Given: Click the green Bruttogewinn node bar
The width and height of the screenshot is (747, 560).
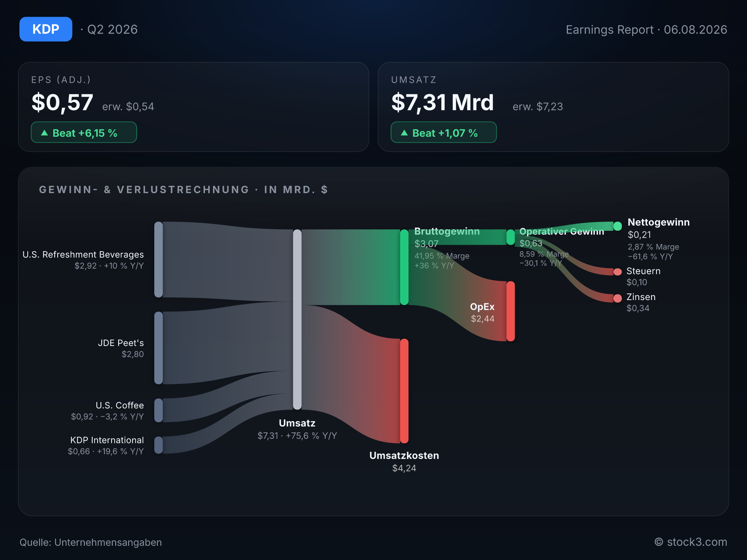Looking at the screenshot, I should click(404, 267).
